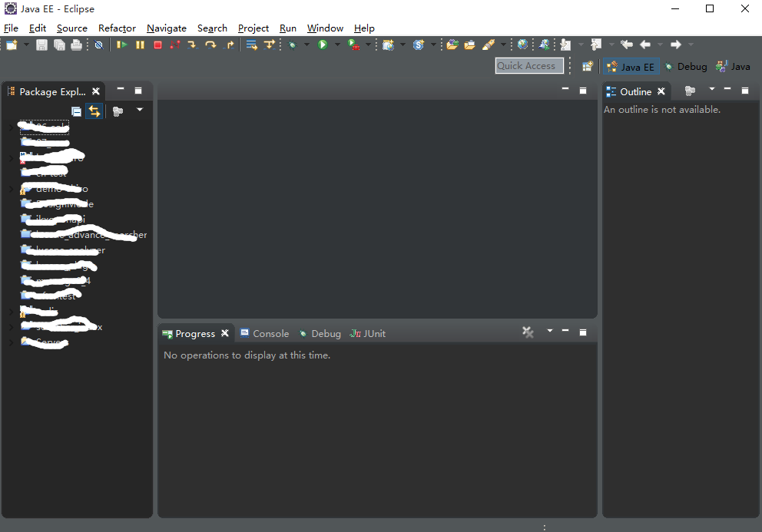Switch to the Debug perspective button
762x532 pixels.
click(686, 67)
